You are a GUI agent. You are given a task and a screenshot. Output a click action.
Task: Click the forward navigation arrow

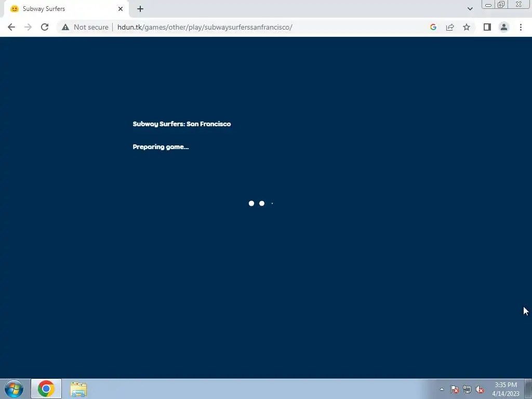[x=28, y=27]
